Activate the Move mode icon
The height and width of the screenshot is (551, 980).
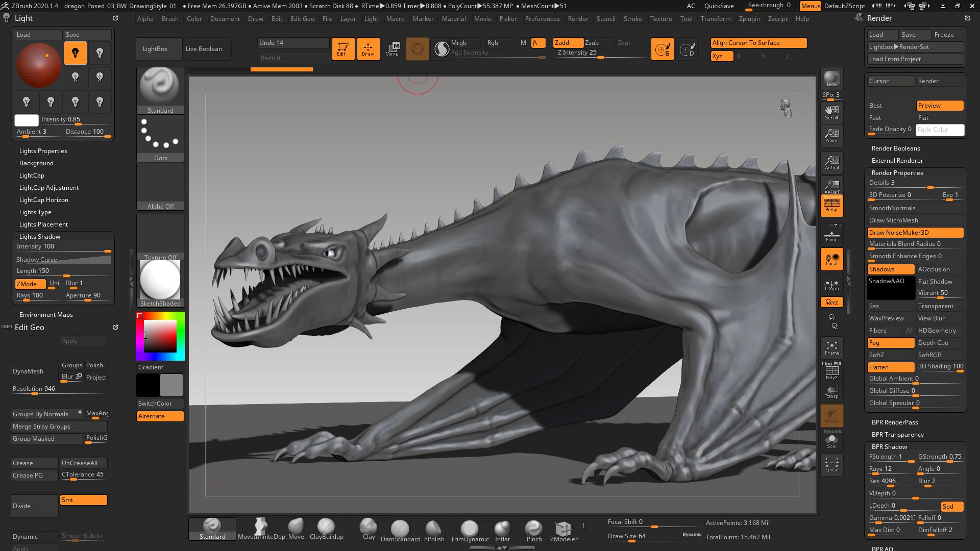[x=392, y=49]
